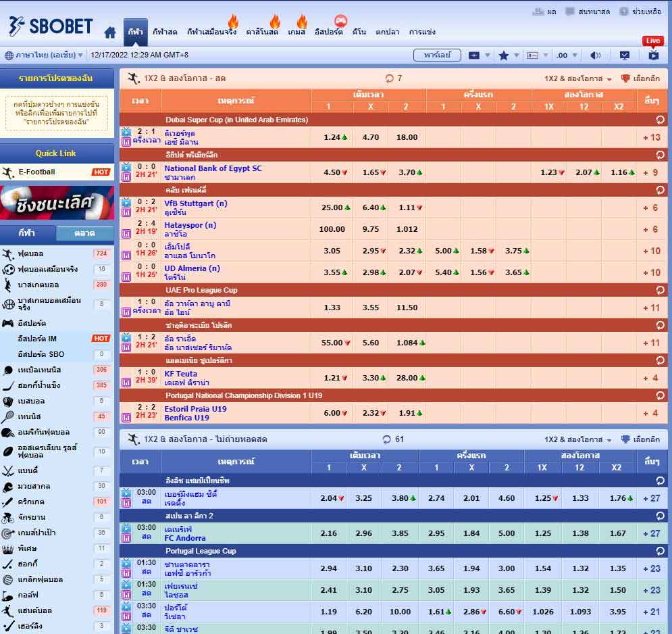Click the star favorites icon in toolbar

(504, 55)
